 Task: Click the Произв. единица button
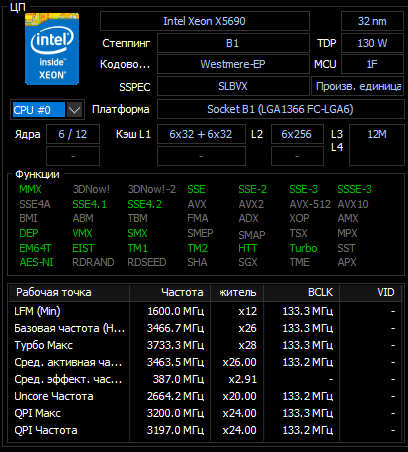pos(357,86)
